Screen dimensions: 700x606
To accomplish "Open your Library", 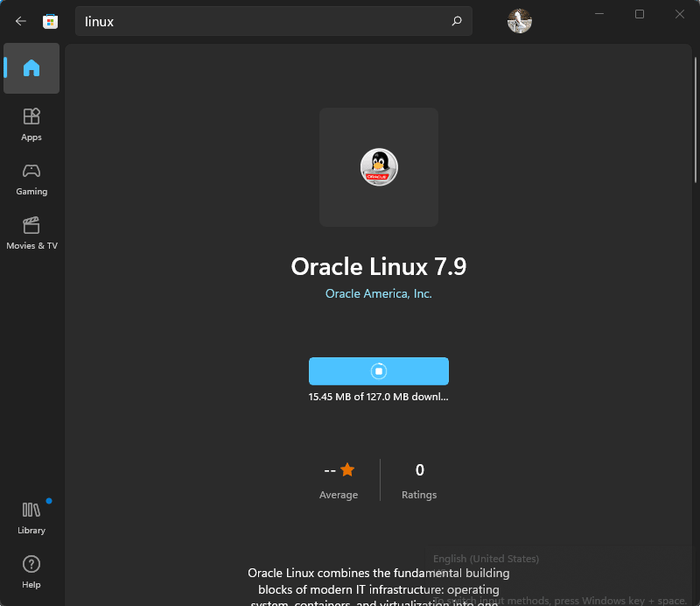I will (31, 517).
